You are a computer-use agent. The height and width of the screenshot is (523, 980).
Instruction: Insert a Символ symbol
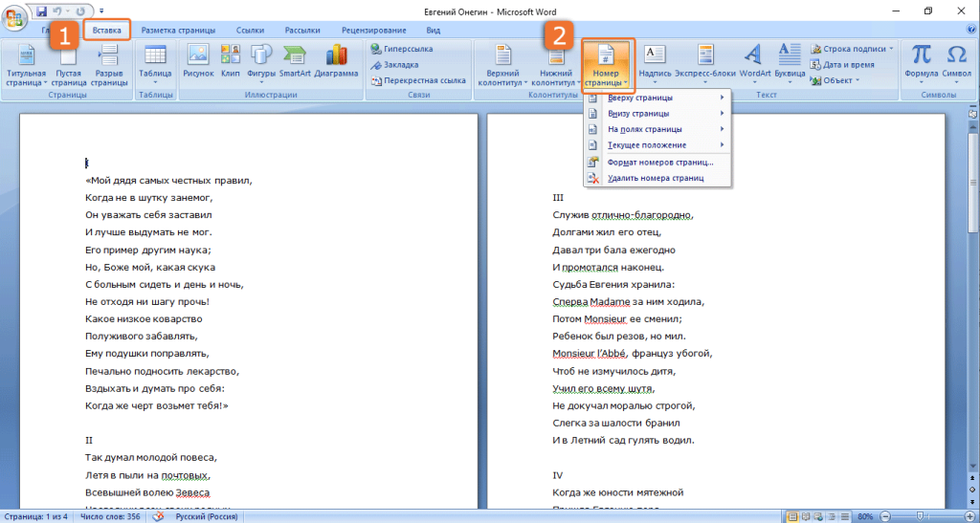pos(956,64)
